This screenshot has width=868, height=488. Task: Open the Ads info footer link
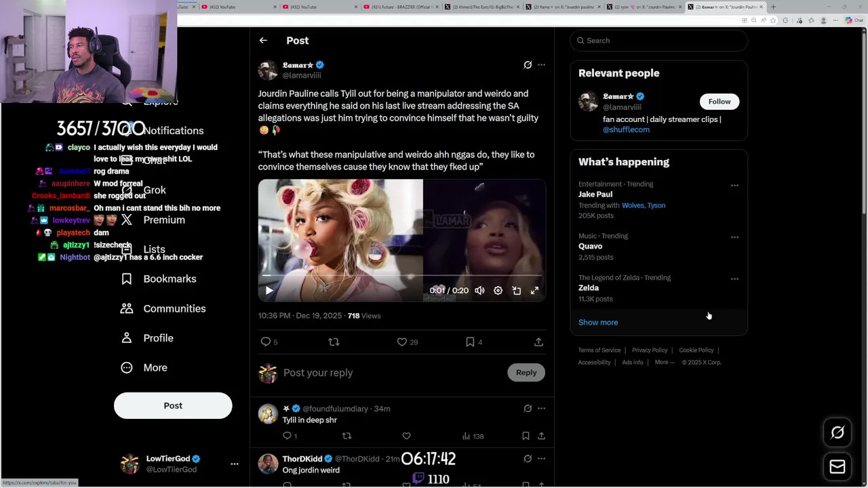[633, 363]
